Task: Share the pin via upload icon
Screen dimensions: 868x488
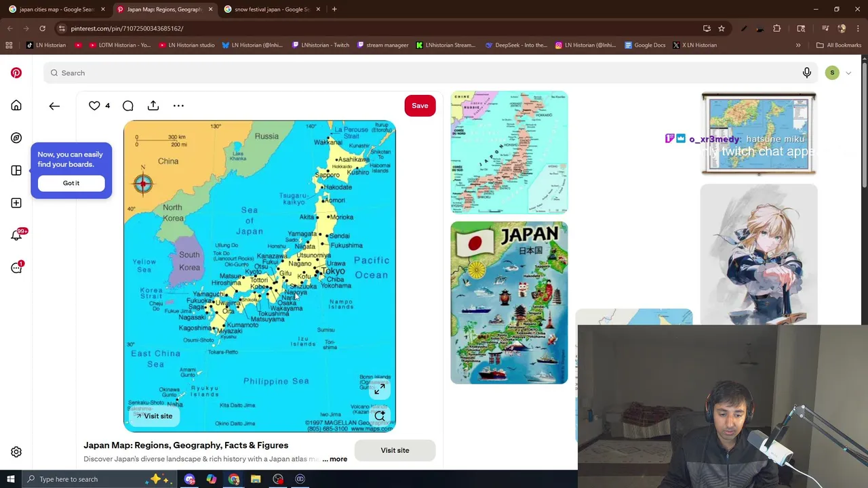Action: click(153, 106)
